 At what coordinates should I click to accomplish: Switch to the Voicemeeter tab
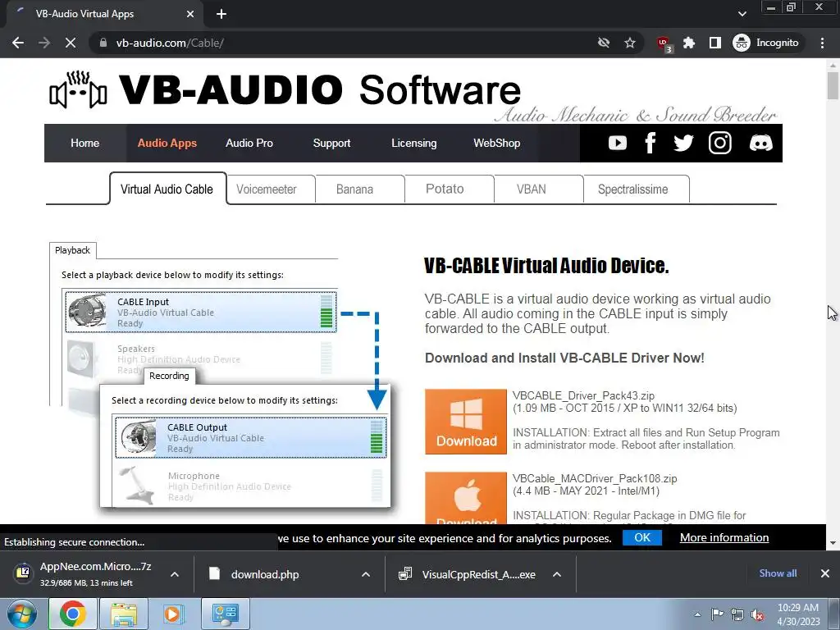click(x=271, y=189)
